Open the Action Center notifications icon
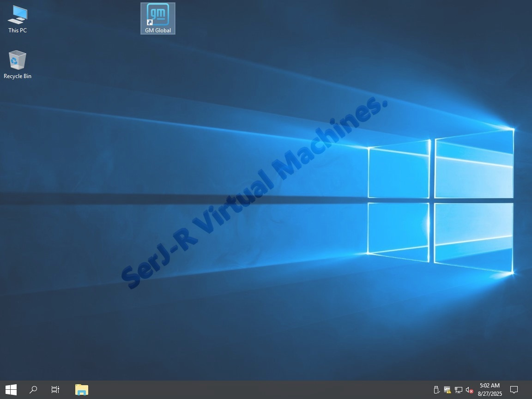This screenshot has height=399, width=532. [x=514, y=390]
